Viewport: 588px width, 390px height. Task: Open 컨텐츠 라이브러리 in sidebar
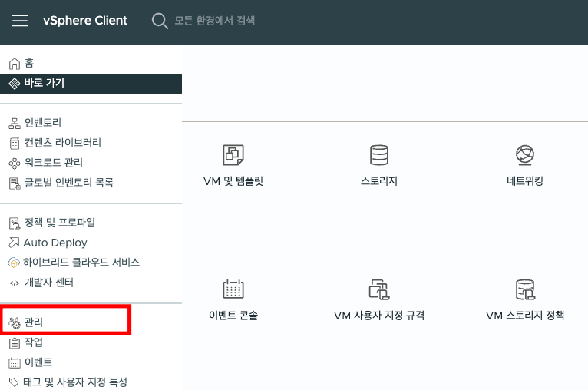click(x=63, y=143)
